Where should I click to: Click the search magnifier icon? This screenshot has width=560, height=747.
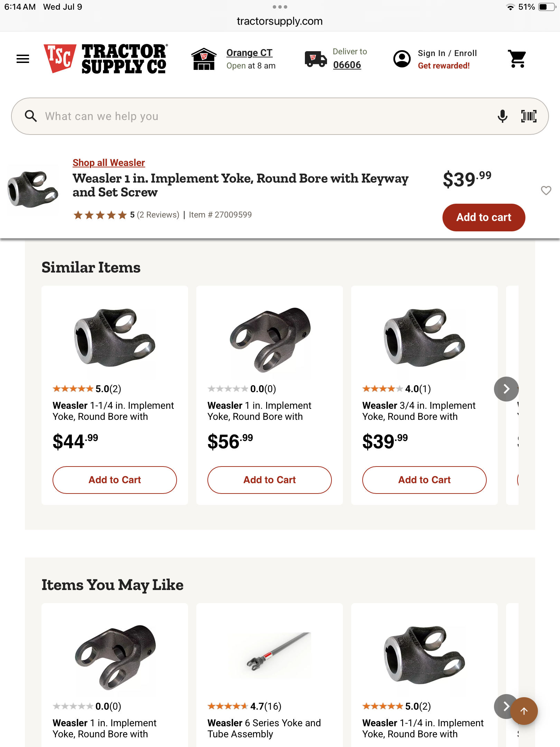point(31,116)
